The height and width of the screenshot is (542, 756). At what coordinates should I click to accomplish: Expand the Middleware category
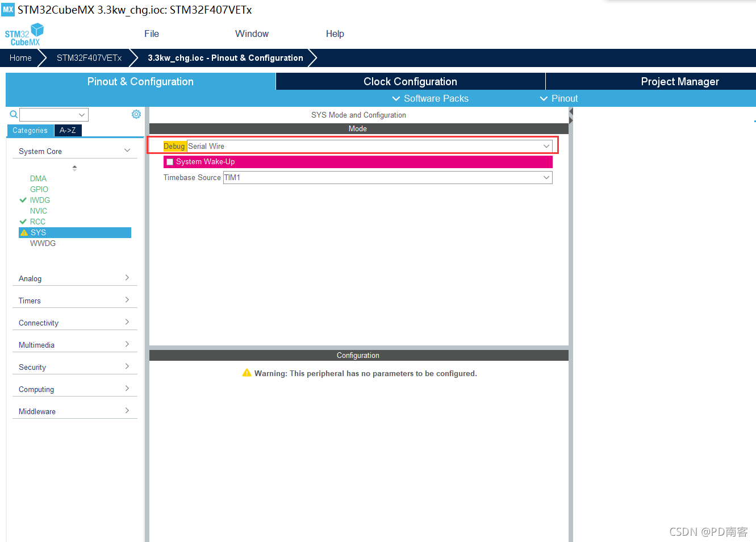coord(74,411)
